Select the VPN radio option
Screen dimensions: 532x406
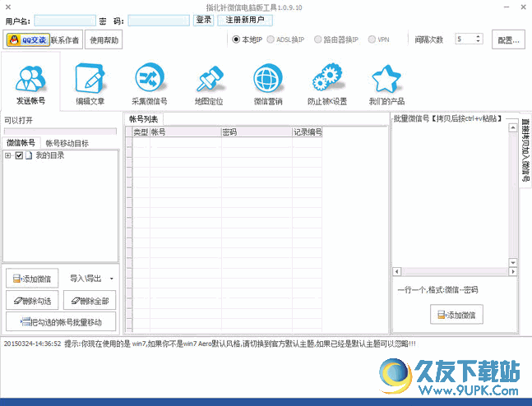372,39
